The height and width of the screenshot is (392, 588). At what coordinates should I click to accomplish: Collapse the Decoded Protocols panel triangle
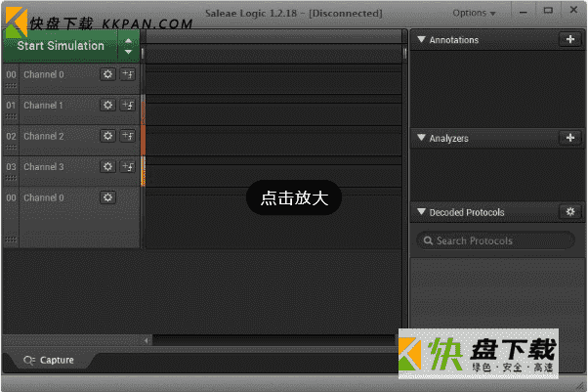[421, 212]
